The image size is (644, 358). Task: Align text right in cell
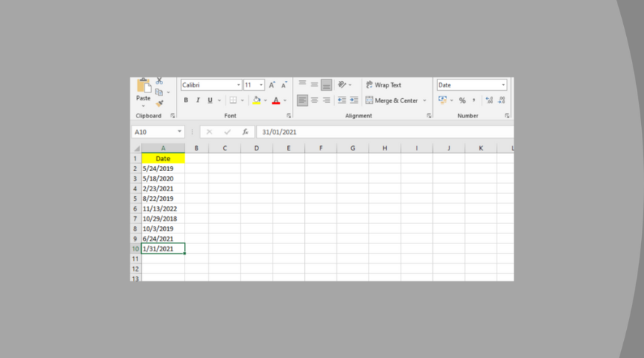[x=326, y=100]
